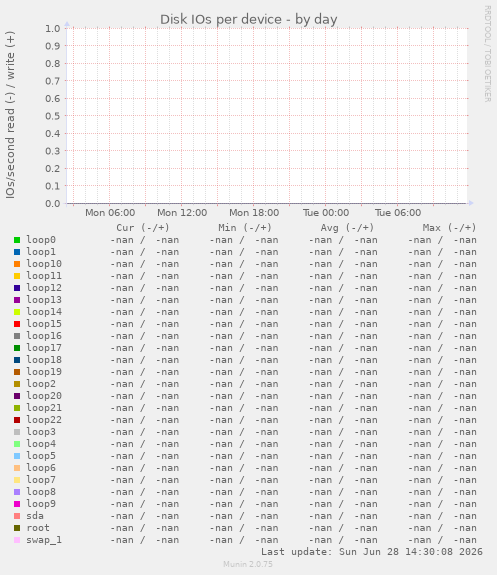Select the loop0 legend label
This screenshot has width=497, height=575.
[x=41, y=240]
